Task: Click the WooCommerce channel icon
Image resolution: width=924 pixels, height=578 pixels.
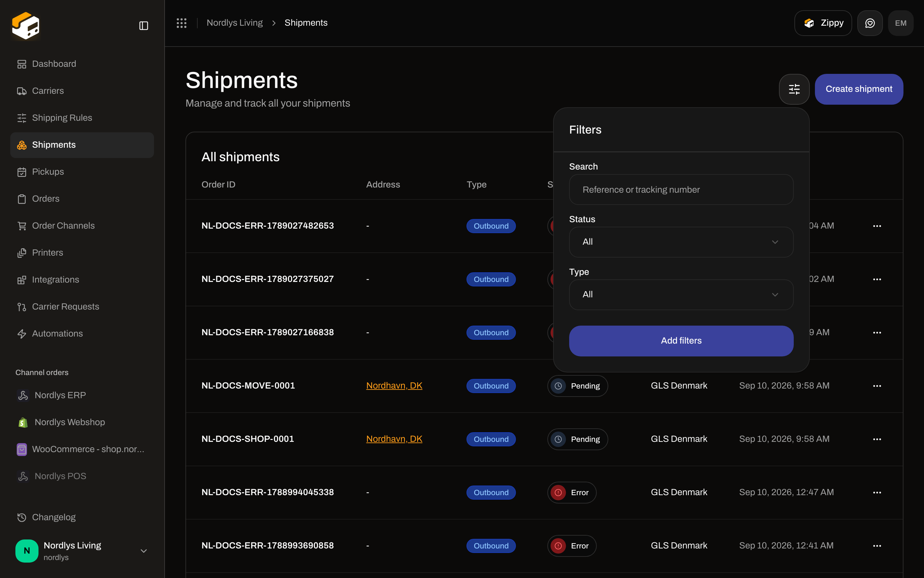Action: point(22,449)
